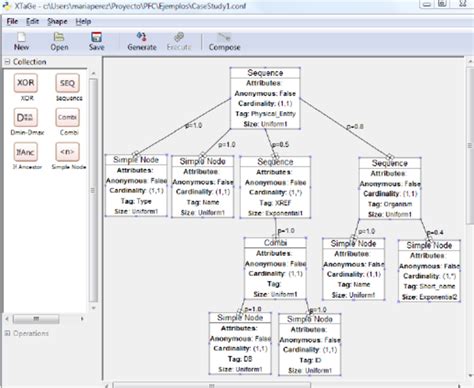Select the If Ancestor node icon
Viewport: 474px width, 388px height.
coord(26,152)
